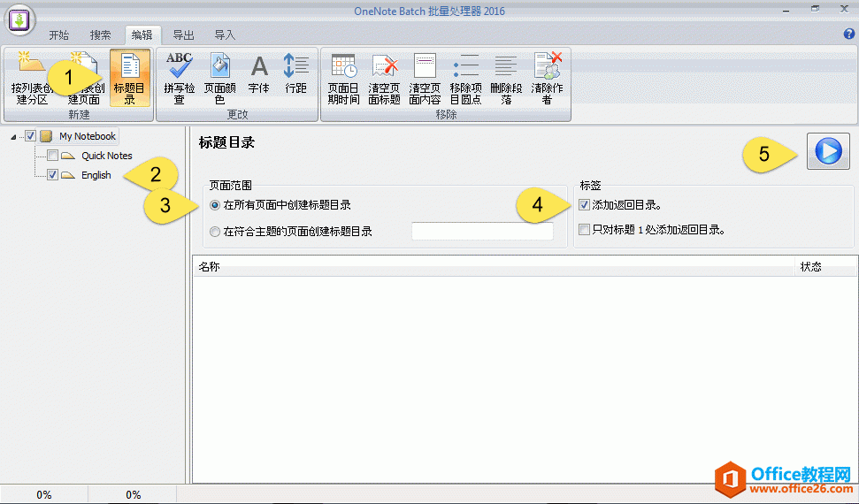Click the 名称 column header
Screen dimensions: 859x504
point(494,267)
